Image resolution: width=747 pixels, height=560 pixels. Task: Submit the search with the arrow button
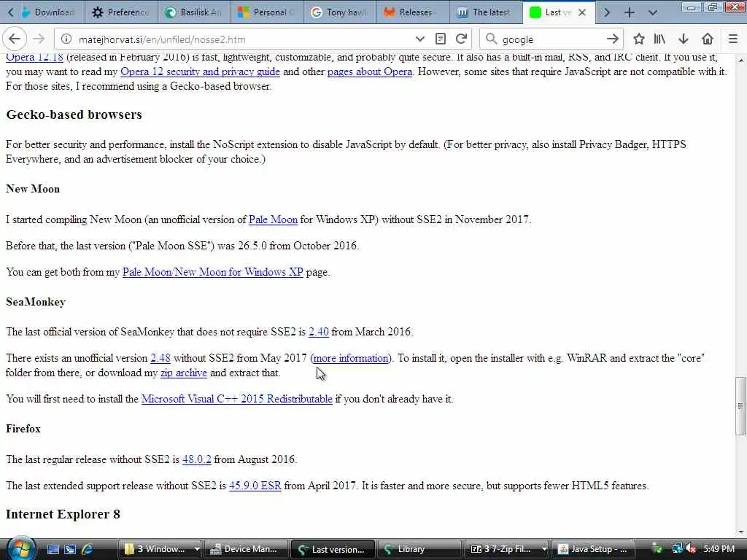point(613,39)
